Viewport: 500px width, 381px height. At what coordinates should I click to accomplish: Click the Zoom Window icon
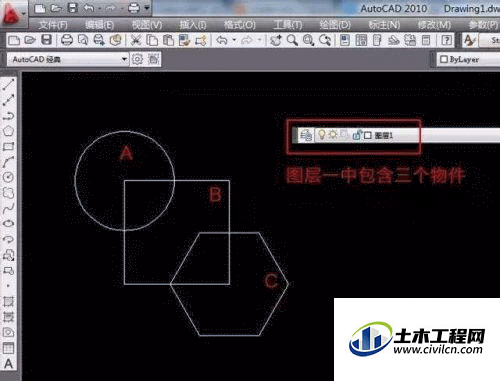pyautogui.click(x=309, y=40)
